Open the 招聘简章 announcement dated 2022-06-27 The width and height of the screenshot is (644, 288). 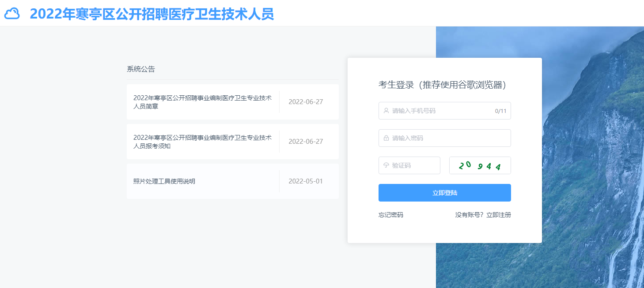[x=203, y=101]
